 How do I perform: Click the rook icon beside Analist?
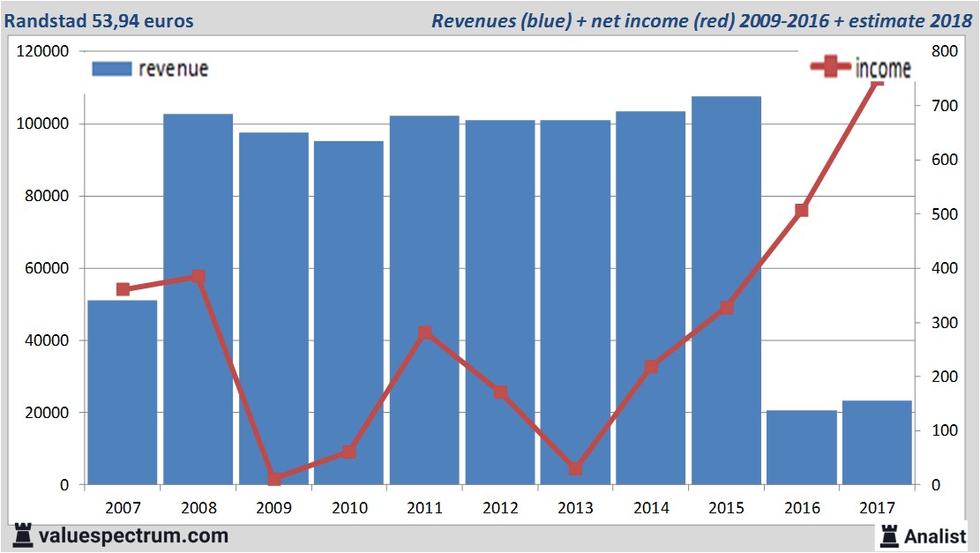(x=889, y=535)
